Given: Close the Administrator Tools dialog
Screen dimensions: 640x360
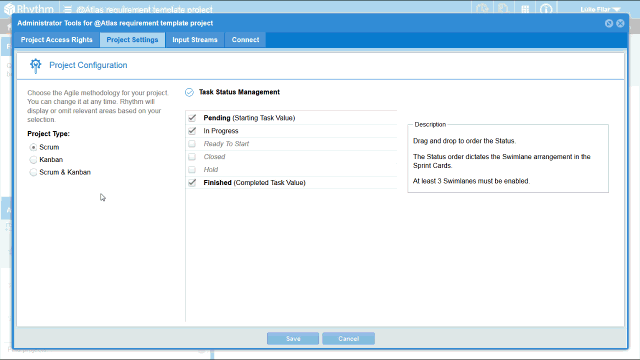Looking at the screenshot, I should point(620,23).
